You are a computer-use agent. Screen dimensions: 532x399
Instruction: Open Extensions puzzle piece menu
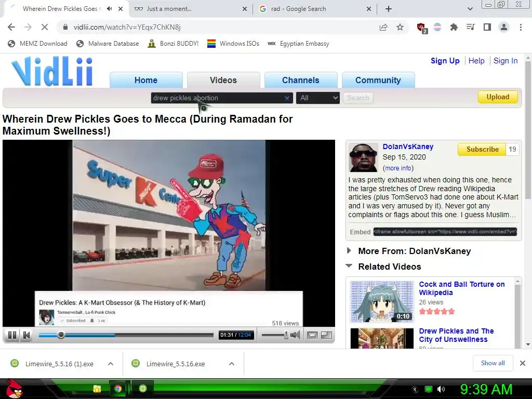pos(454,27)
